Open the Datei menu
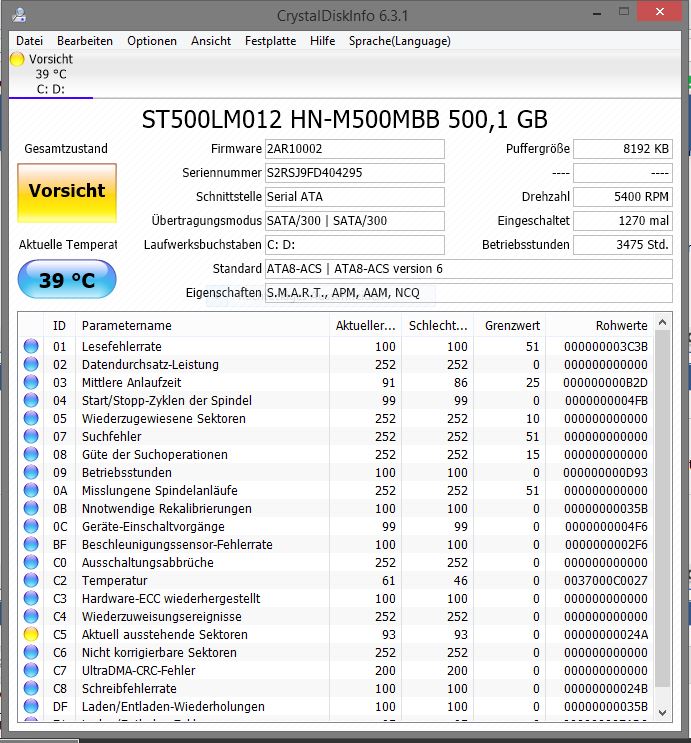Viewport: 691px width, 743px height. coord(29,41)
